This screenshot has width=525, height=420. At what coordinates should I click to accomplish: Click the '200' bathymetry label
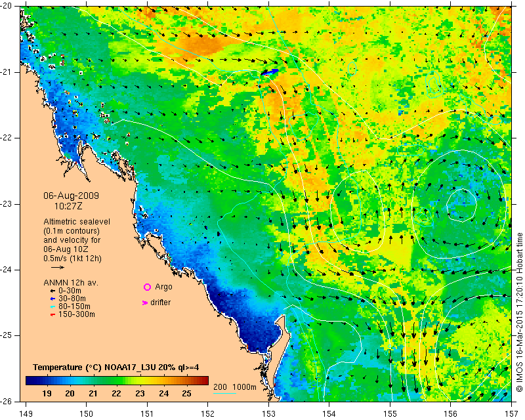click(220, 387)
